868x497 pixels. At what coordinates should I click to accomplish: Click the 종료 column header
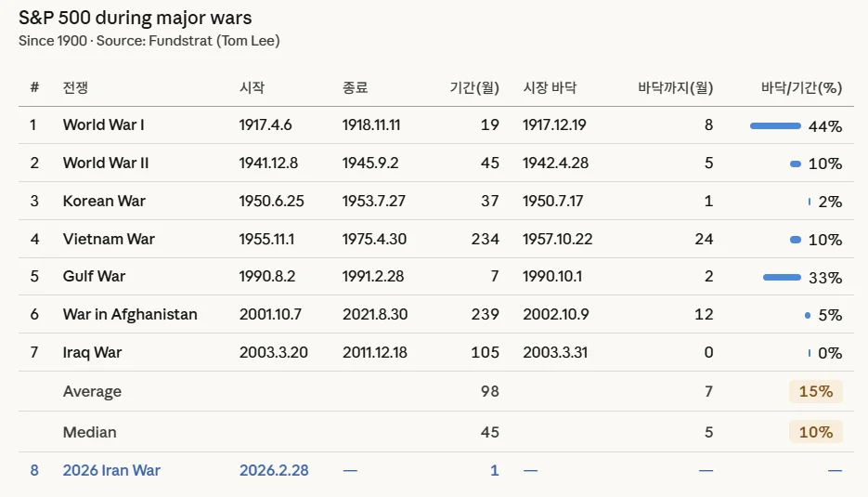tap(355, 88)
